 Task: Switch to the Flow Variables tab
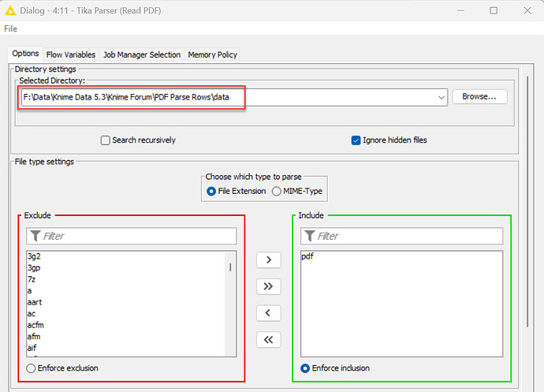pos(71,55)
